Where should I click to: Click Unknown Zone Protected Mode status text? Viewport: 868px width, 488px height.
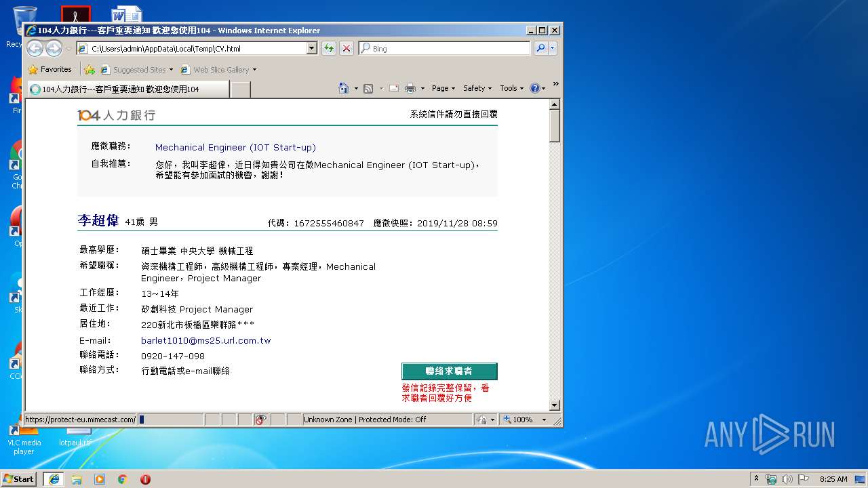point(365,420)
